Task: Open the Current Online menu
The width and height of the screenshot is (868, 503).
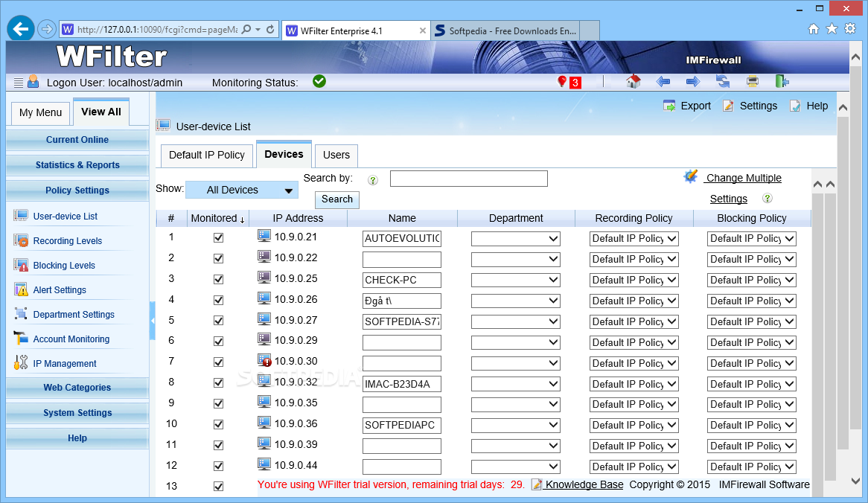Action: [77, 140]
